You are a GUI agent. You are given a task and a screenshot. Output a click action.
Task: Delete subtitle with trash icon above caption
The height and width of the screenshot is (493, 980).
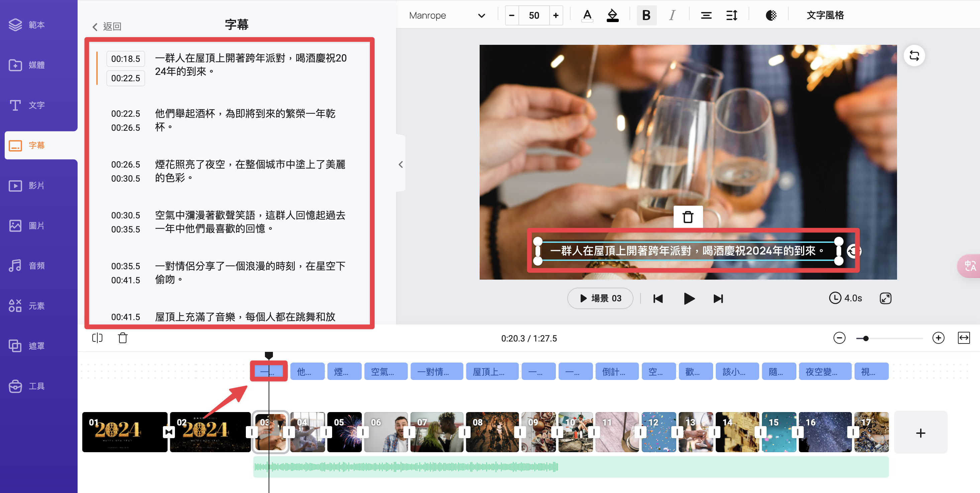[688, 217]
